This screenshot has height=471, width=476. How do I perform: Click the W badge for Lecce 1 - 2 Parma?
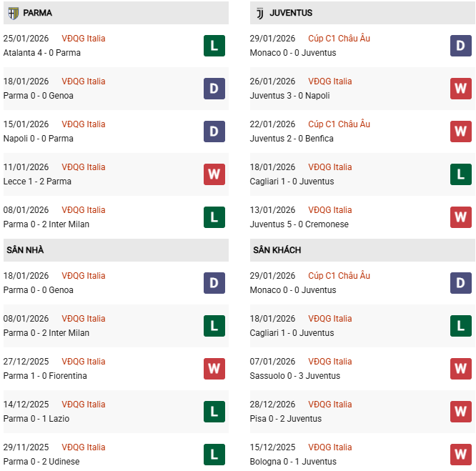pos(214,174)
